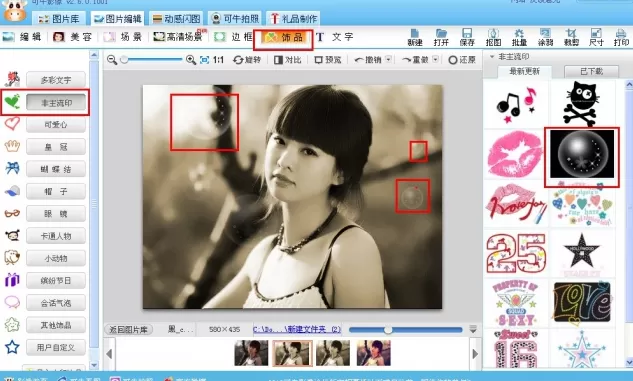The image size is (633, 381).
Task: Click the zoom in magnifier icon
Action: pos(191,60)
